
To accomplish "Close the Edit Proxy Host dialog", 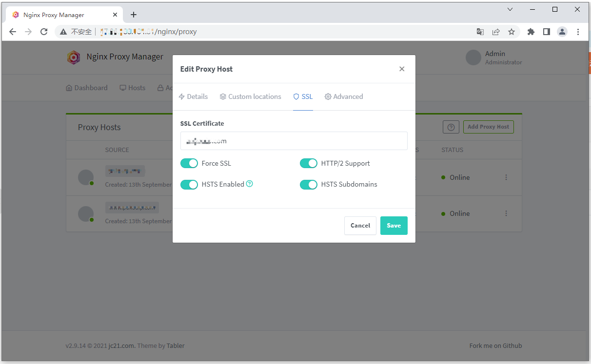I will [402, 69].
